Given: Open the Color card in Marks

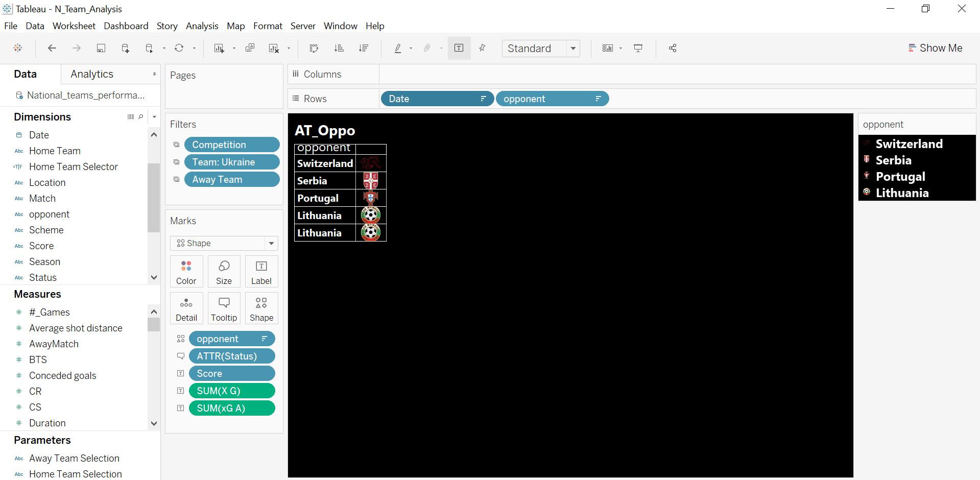Looking at the screenshot, I should click(186, 271).
